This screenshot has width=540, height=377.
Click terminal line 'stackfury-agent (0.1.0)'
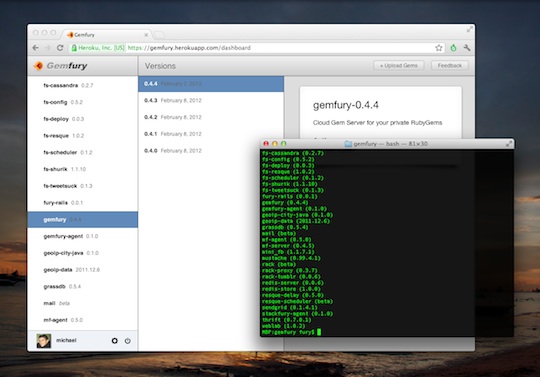coord(297,314)
